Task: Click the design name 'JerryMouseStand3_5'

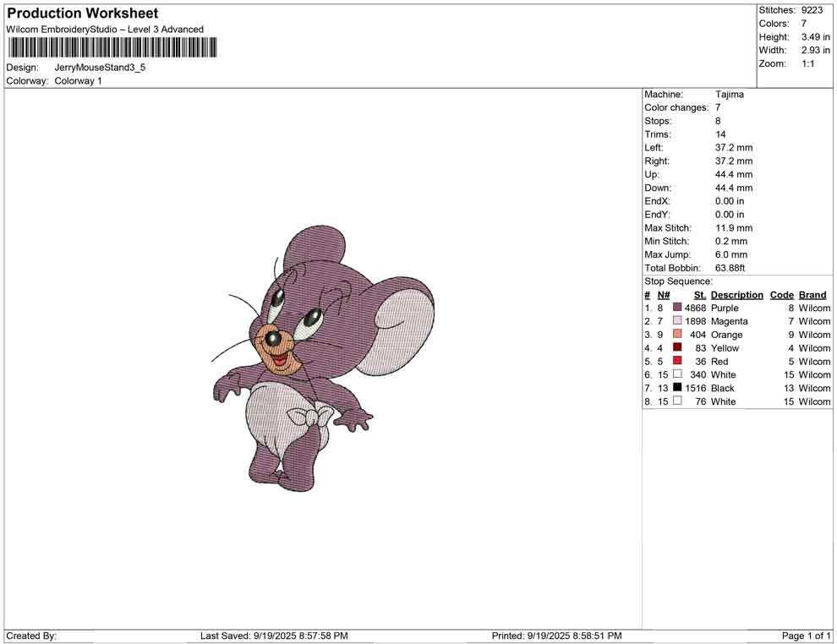Action: coord(100,68)
